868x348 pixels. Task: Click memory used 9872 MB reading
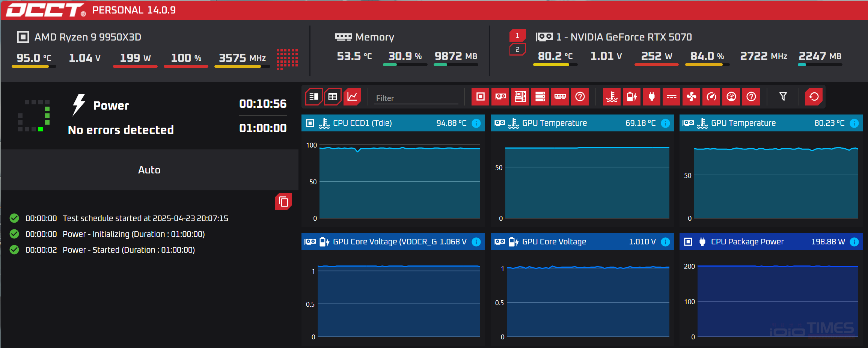tap(456, 56)
